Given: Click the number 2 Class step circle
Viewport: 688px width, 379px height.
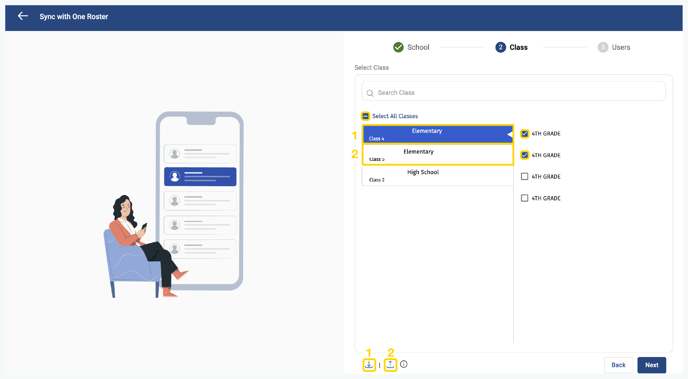Looking at the screenshot, I should 501,47.
